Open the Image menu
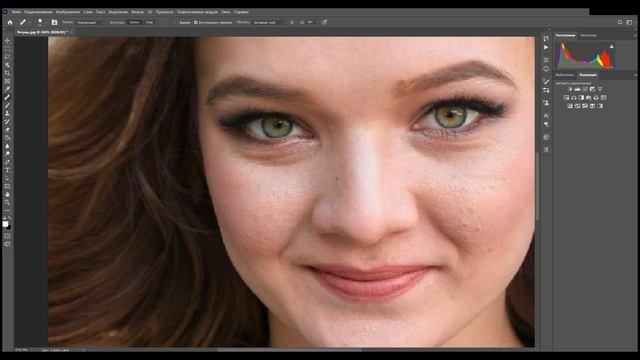640x360 pixels. (x=68, y=12)
